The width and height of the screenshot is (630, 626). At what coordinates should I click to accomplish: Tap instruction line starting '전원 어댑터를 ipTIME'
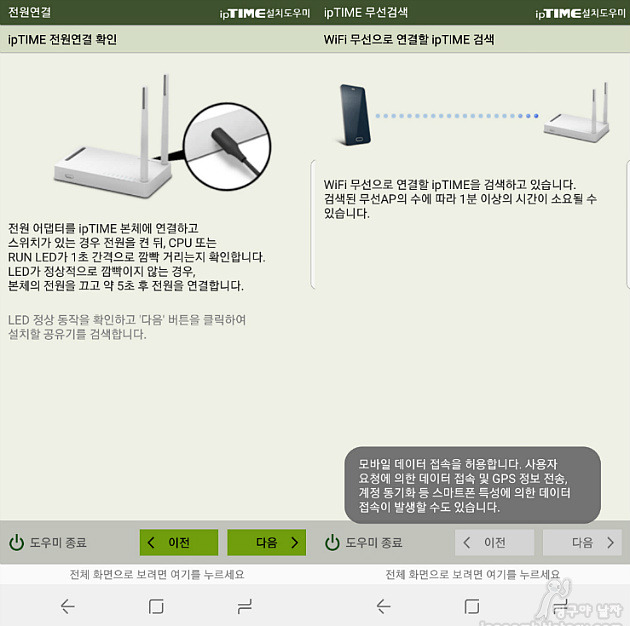tap(103, 228)
